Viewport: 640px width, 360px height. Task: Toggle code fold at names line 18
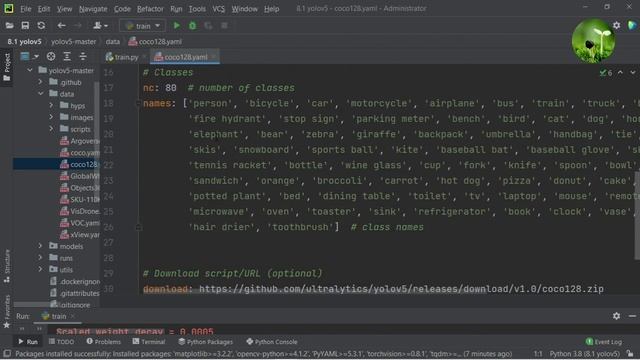(x=138, y=103)
